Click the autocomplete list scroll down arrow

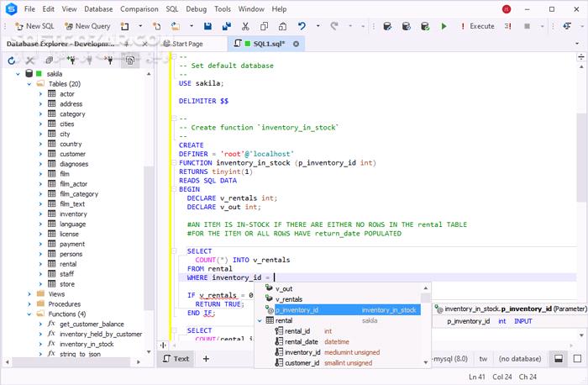pyautogui.click(x=426, y=362)
